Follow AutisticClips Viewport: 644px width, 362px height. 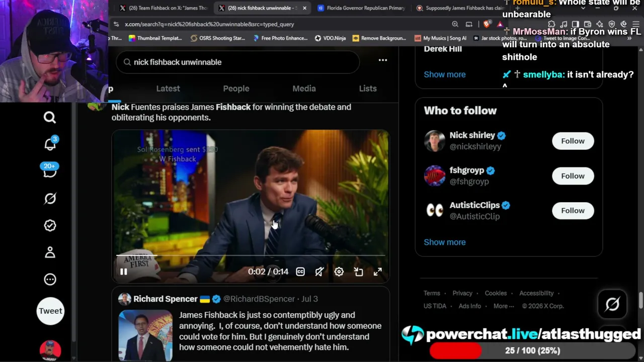click(x=573, y=211)
